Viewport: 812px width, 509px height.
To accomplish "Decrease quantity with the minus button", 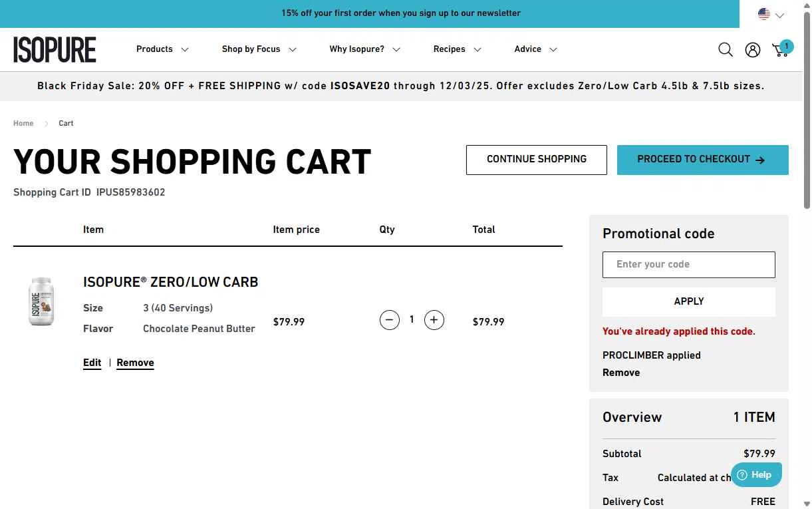I will coord(390,320).
